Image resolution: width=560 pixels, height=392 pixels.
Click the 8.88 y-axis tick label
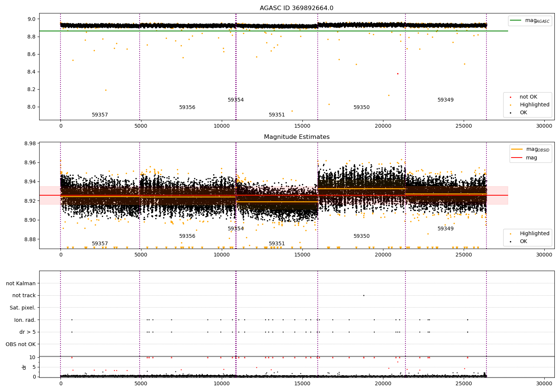[x=30, y=239]
